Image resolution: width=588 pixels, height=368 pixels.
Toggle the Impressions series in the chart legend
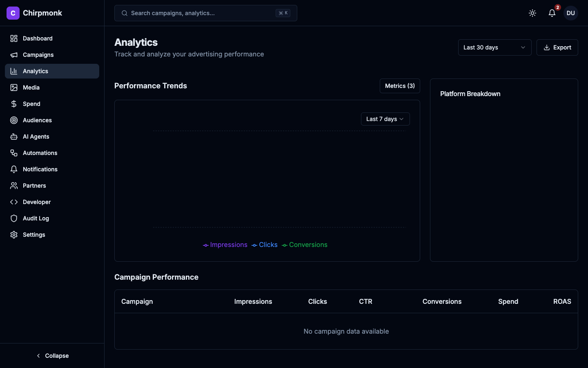[x=225, y=245]
